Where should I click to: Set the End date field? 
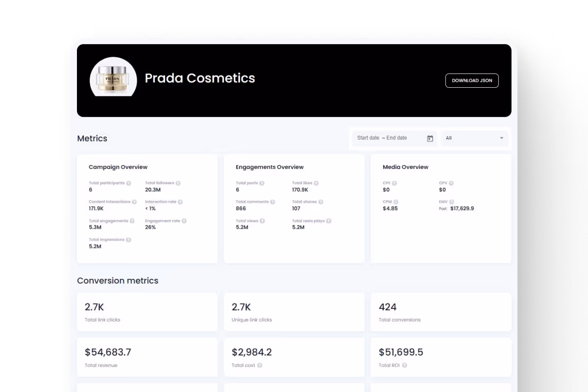397,138
